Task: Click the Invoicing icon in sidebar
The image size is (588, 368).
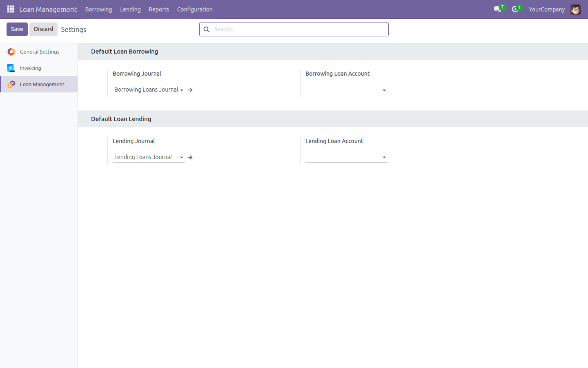Action: [11, 68]
